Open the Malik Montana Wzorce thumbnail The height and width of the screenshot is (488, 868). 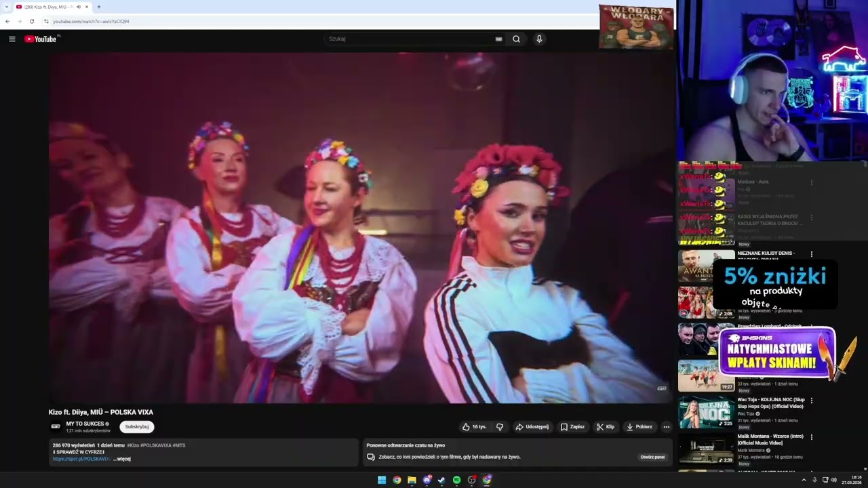pos(706,449)
